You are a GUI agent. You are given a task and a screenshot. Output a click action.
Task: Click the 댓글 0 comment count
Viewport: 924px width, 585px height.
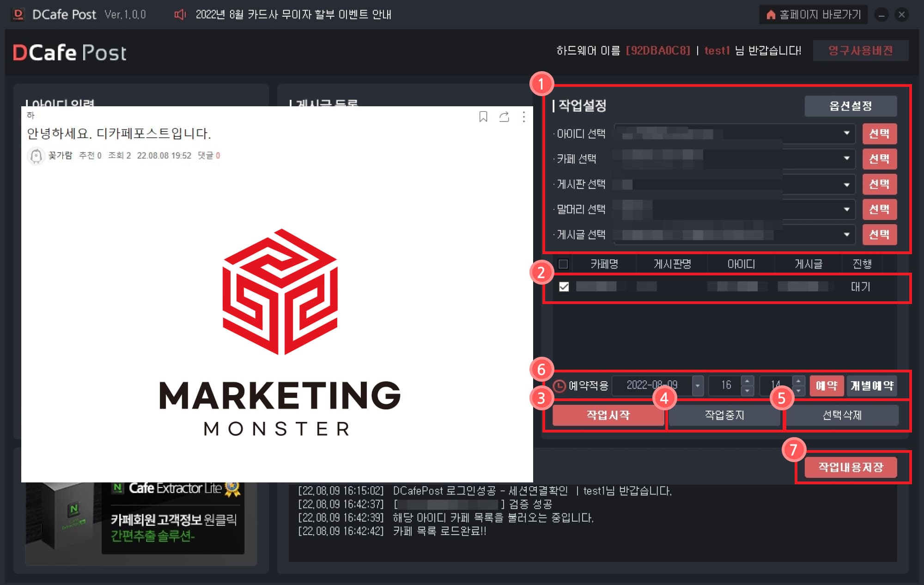point(209,156)
